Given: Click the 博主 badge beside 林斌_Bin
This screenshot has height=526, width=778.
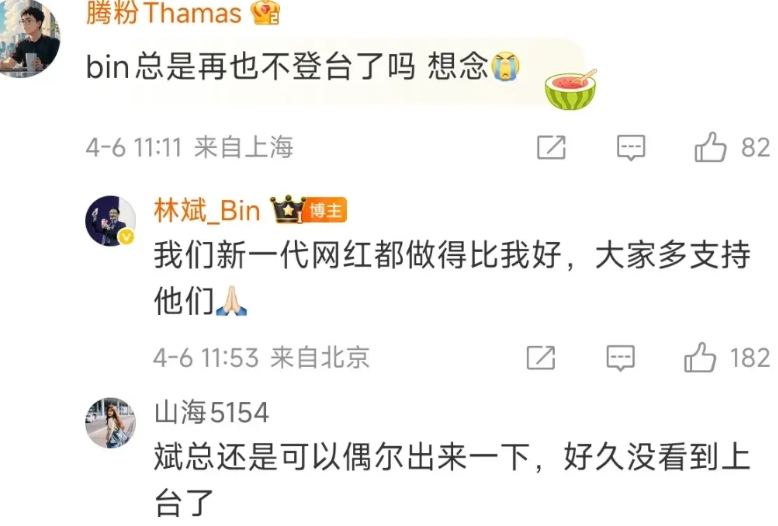Looking at the screenshot, I should [x=325, y=211].
